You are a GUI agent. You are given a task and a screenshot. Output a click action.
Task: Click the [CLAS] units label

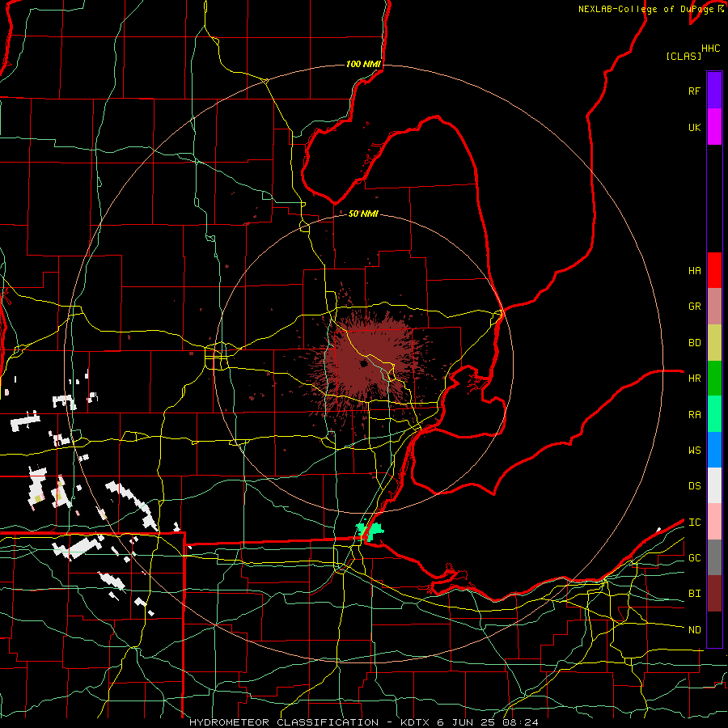(684, 56)
